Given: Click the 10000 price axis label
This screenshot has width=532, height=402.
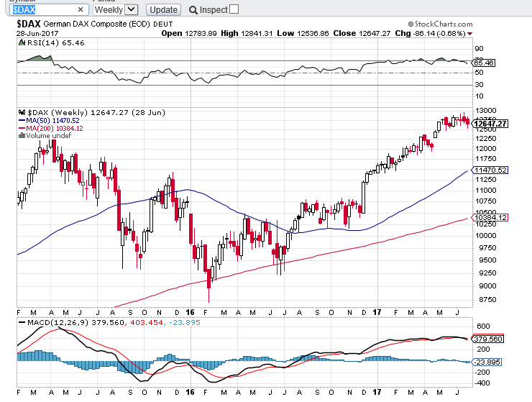Looking at the screenshot, I should point(486,236).
